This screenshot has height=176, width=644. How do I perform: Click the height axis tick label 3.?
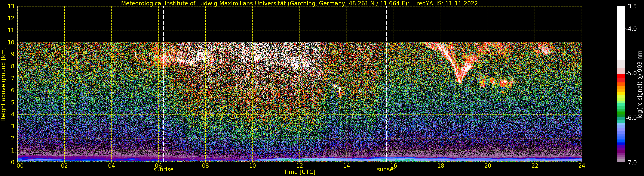coord(13,126)
